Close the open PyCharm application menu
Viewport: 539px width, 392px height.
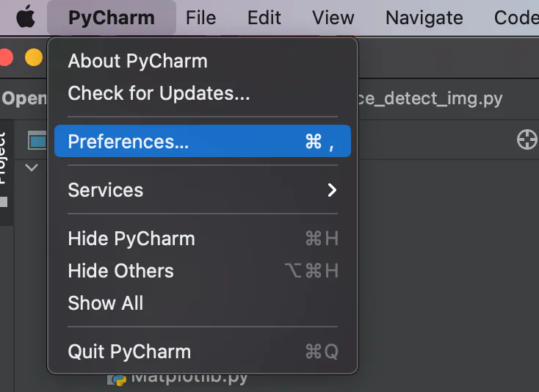coord(111,18)
